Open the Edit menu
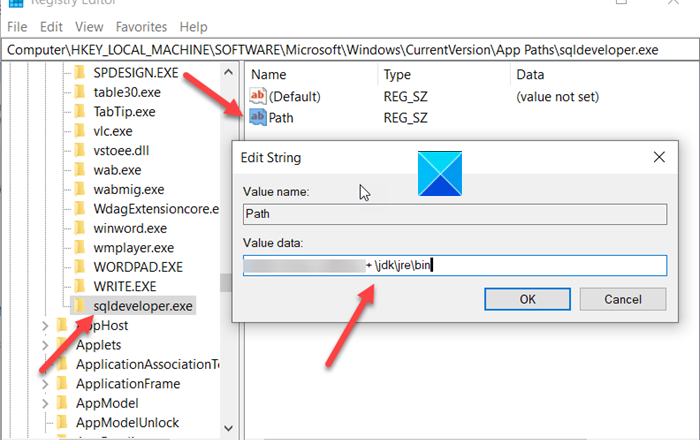Image resolution: width=700 pixels, height=440 pixels. tap(51, 27)
